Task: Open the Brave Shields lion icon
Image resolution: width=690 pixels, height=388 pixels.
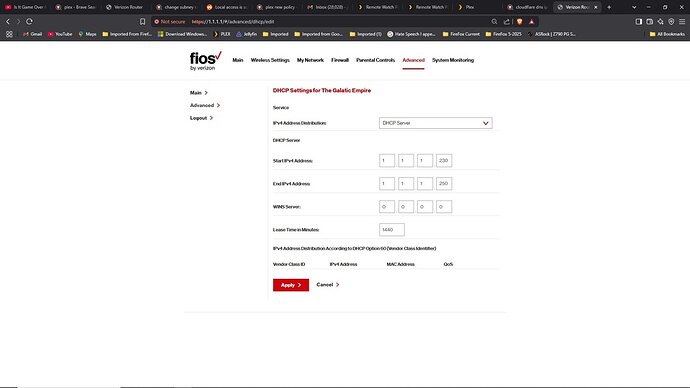Action: pyautogui.click(x=520, y=22)
